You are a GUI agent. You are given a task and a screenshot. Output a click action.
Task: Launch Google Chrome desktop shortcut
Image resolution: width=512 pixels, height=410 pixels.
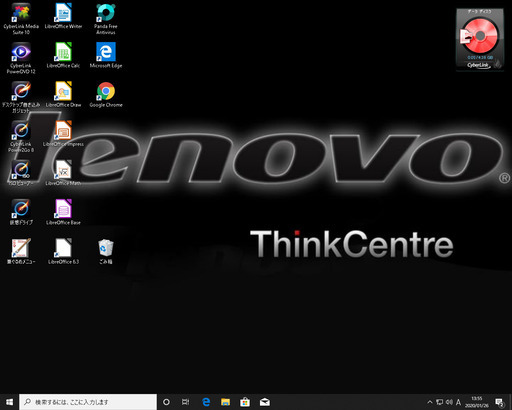coord(106,95)
